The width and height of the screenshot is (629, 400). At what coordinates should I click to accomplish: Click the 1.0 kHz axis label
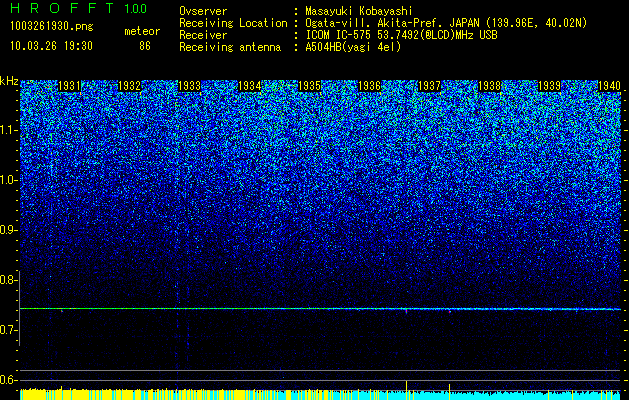tap(9, 180)
